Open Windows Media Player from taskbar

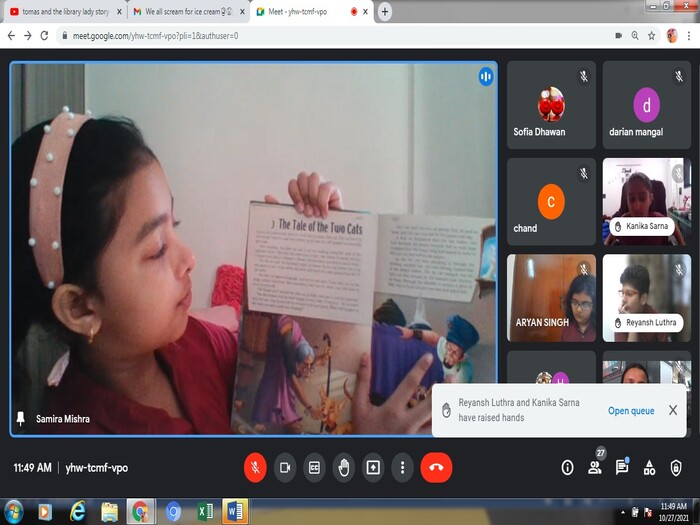point(45,512)
